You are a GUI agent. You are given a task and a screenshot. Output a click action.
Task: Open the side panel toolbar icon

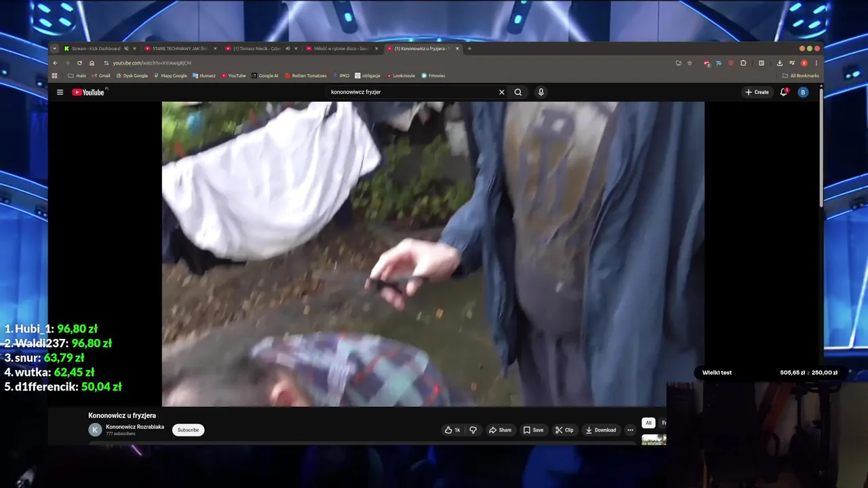pos(762,63)
